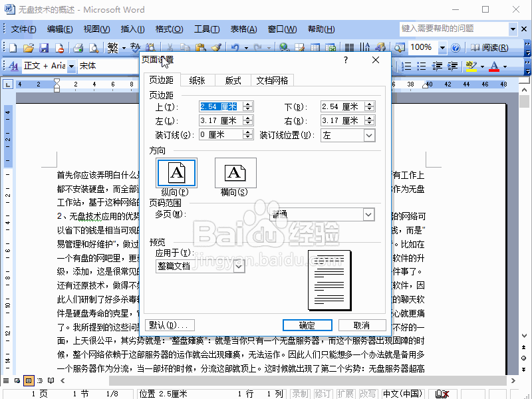532x399 pixels.
Task: Toggle the 录制 macro recording indicator
Action: click(x=301, y=394)
